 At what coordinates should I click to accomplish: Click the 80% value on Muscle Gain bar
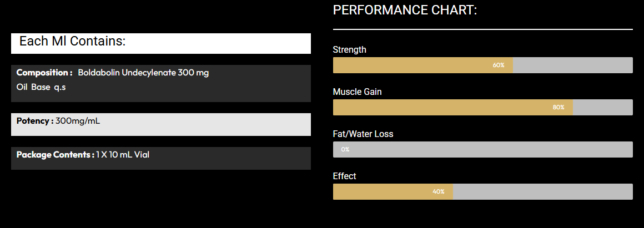559,108
